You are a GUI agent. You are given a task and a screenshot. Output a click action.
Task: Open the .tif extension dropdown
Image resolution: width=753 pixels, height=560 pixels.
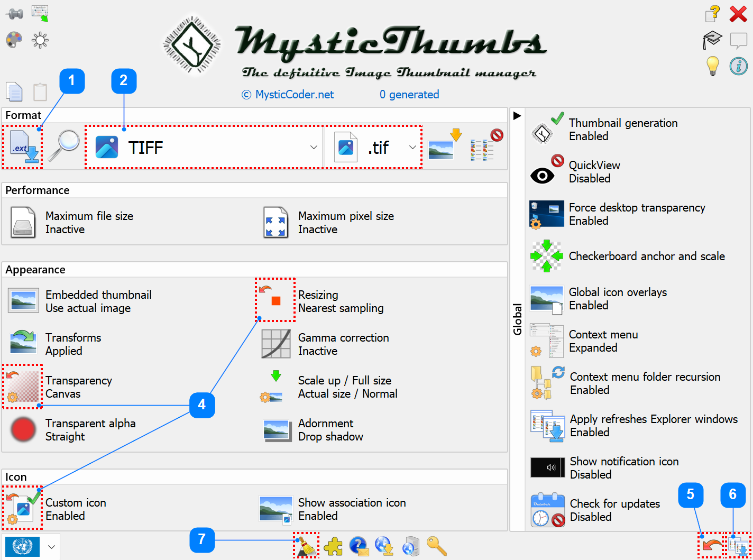373,148
